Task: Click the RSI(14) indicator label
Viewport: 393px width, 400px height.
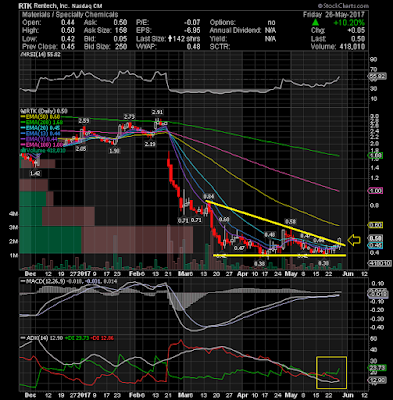Action: point(41,54)
